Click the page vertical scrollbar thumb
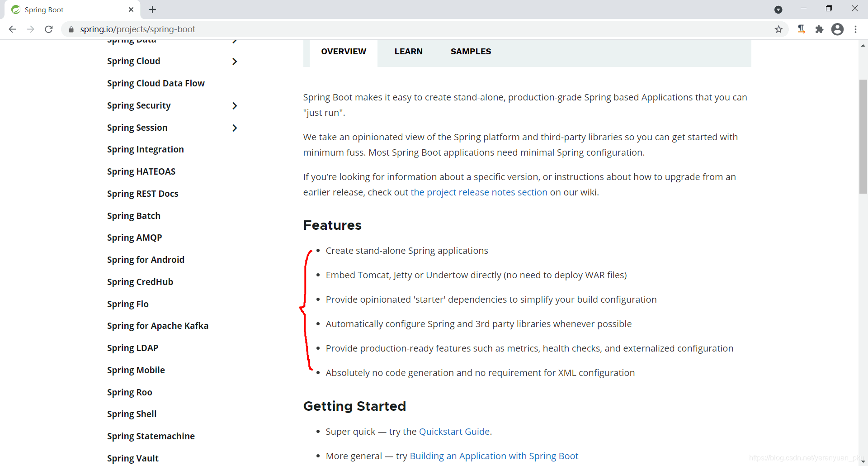This screenshot has width=868, height=466. [x=863, y=137]
